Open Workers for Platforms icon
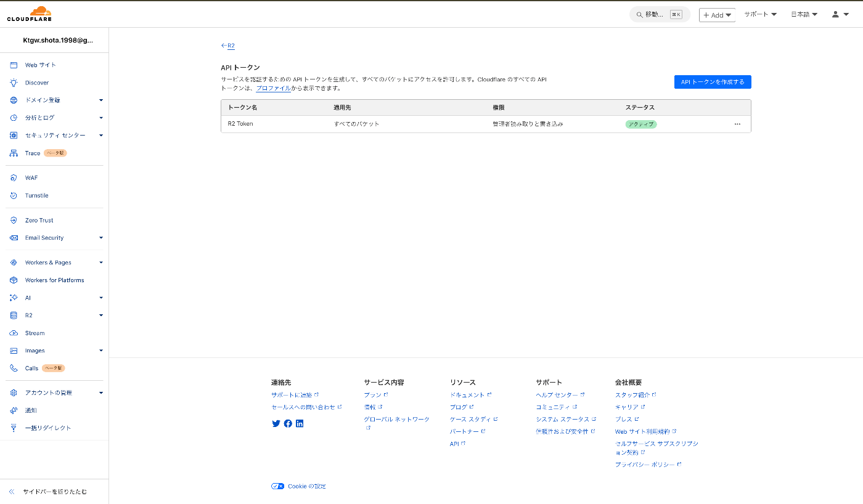This screenshot has width=863, height=504. [14, 280]
